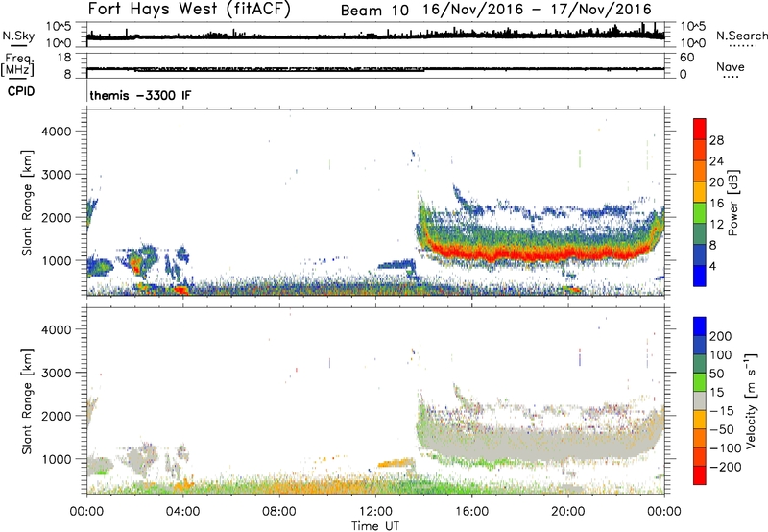Click the orange velocity patch near 13:00 UT
The width and height of the screenshot is (768, 532).
tap(396, 462)
